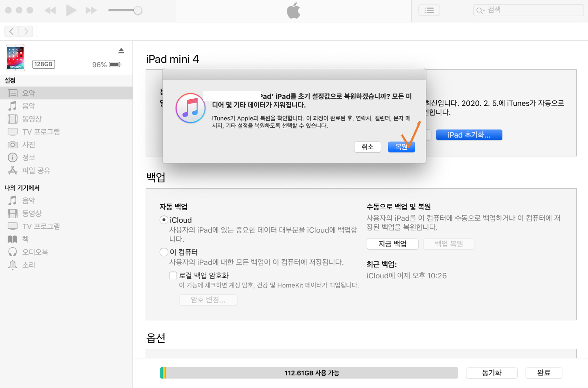The height and width of the screenshot is (388, 588).
Task: Click the iPad 초기화... button
Action: (469, 135)
